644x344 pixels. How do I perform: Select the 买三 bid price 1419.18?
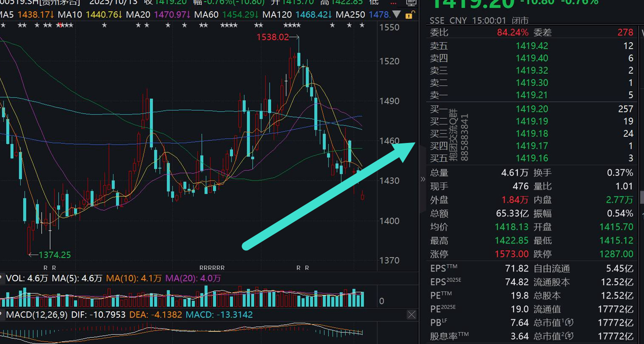532,133
